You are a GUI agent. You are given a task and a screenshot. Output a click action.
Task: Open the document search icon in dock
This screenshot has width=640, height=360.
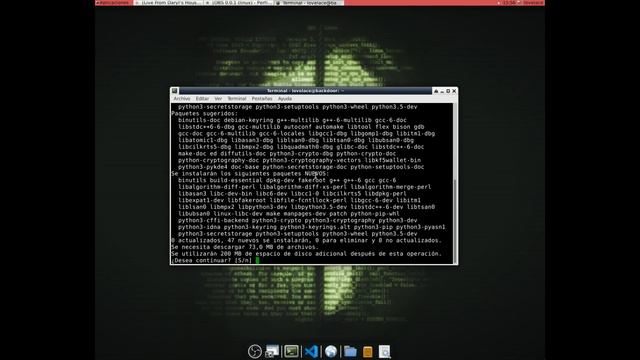click(384, 351)
